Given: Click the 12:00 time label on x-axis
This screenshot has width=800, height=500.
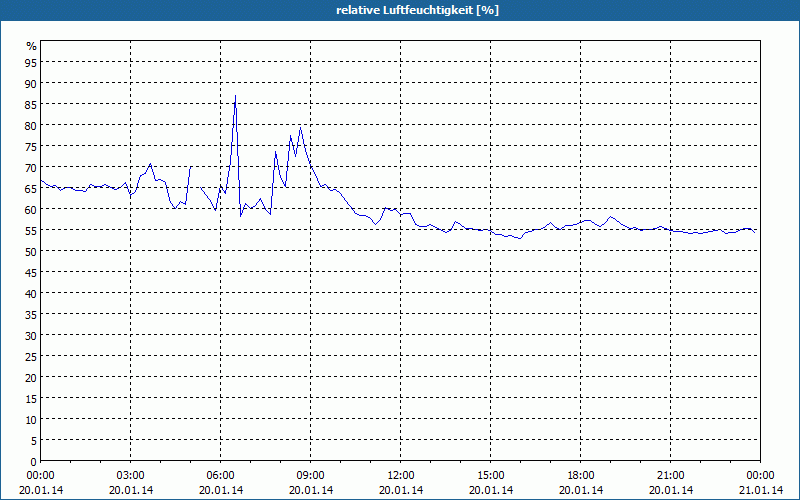Looking at the screenshot, I should tap(401, 476).
